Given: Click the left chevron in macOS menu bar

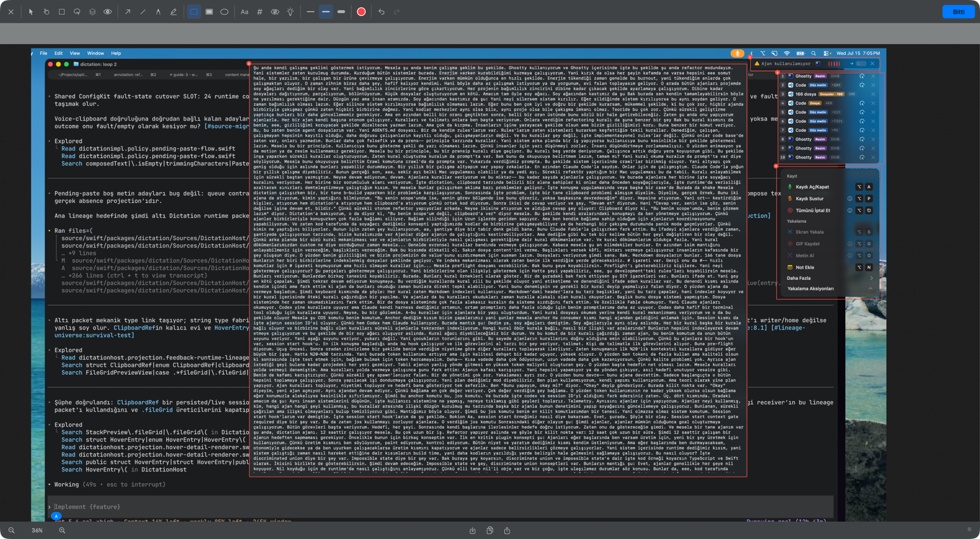Looking at the screenshot, I should pyautogui.click(x=752, y=53).
